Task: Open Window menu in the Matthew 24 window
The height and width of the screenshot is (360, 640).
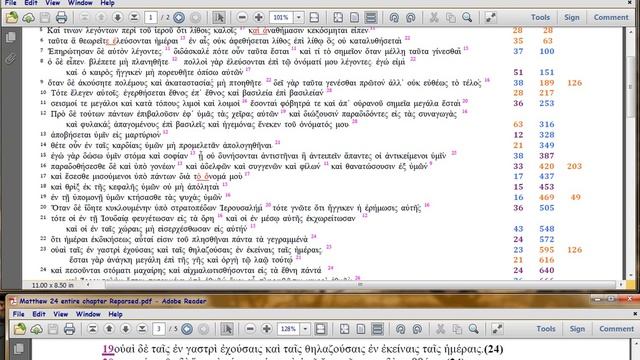Action: [88, 314]
